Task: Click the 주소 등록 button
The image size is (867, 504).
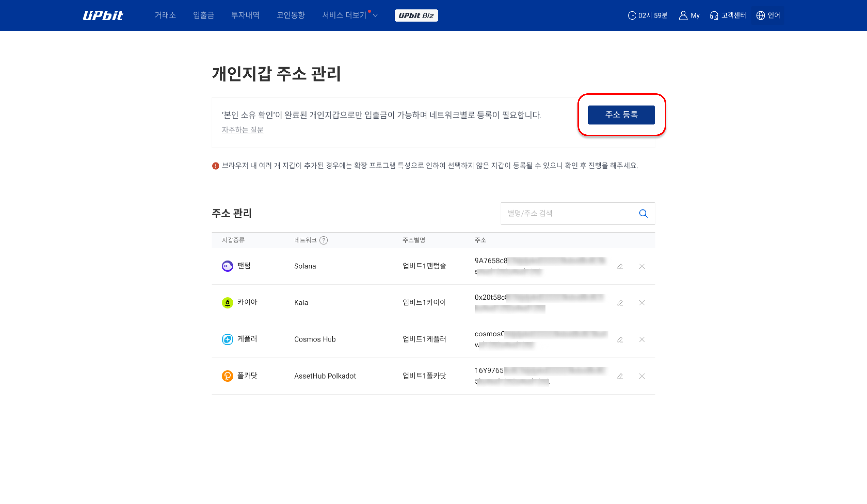Action: (x=621, y=115)
